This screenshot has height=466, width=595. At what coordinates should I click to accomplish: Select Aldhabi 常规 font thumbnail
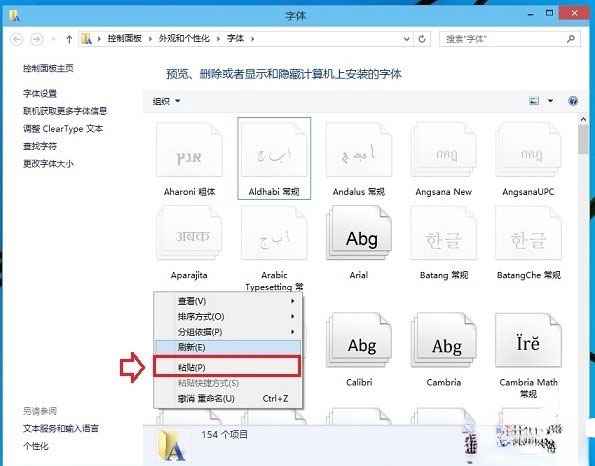point(274,150)
